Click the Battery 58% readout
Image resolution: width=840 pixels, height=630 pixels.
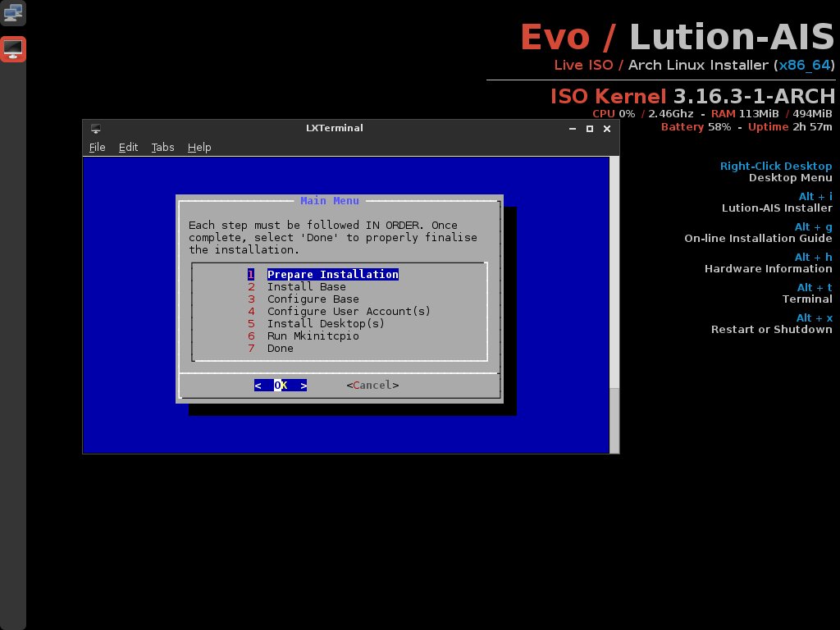click(696, 127)
